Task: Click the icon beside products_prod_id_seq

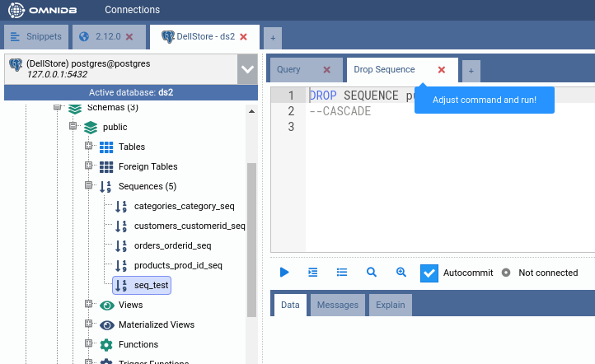Action: 121,265
